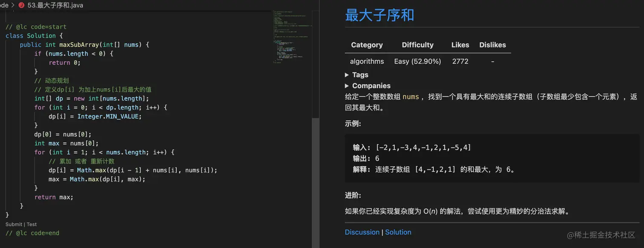Select the algorithms category cell
This screenshot has width=644, height=248.
367,61
